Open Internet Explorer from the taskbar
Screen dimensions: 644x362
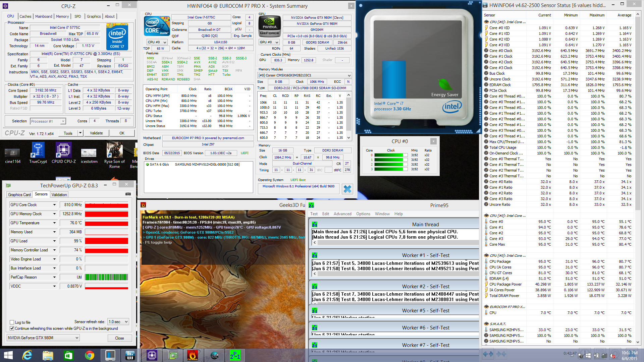(27, 355)
